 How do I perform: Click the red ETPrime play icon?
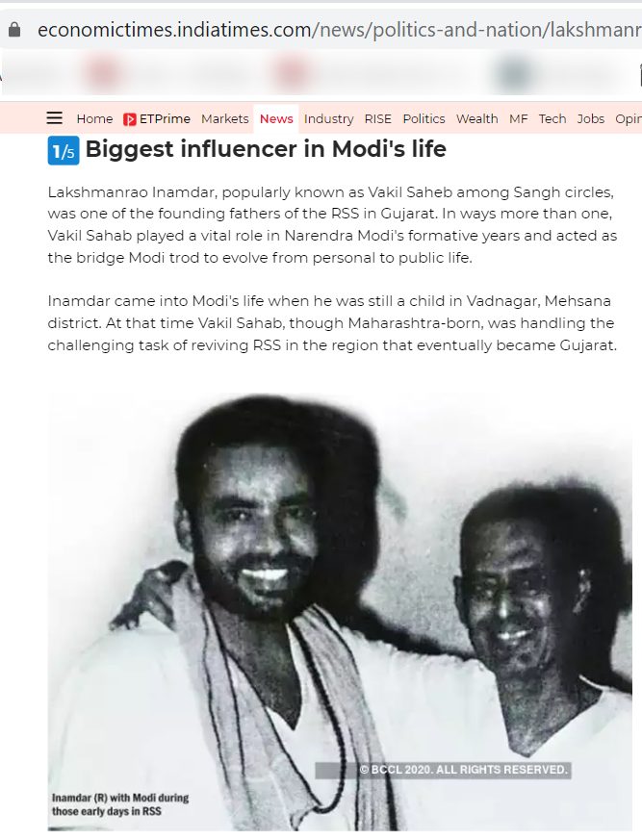(x=129, y=119)
